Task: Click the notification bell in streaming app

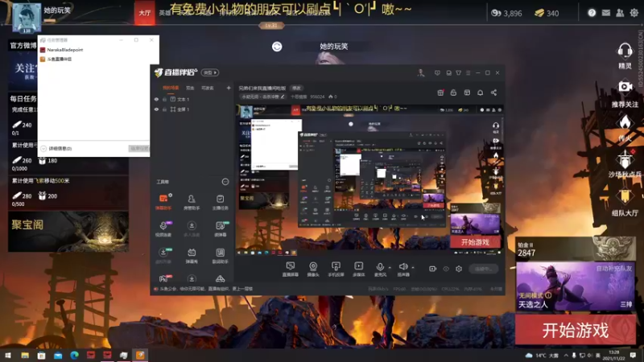Action: pyautogui.click(x=480, y=93)
